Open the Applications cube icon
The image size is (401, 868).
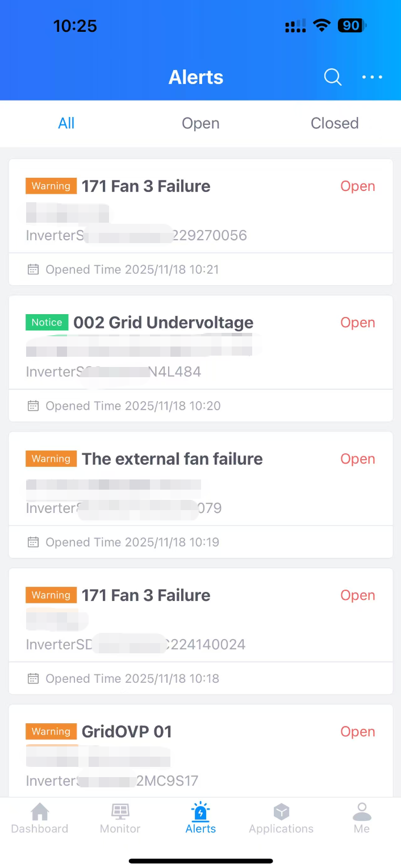(281, 812)
